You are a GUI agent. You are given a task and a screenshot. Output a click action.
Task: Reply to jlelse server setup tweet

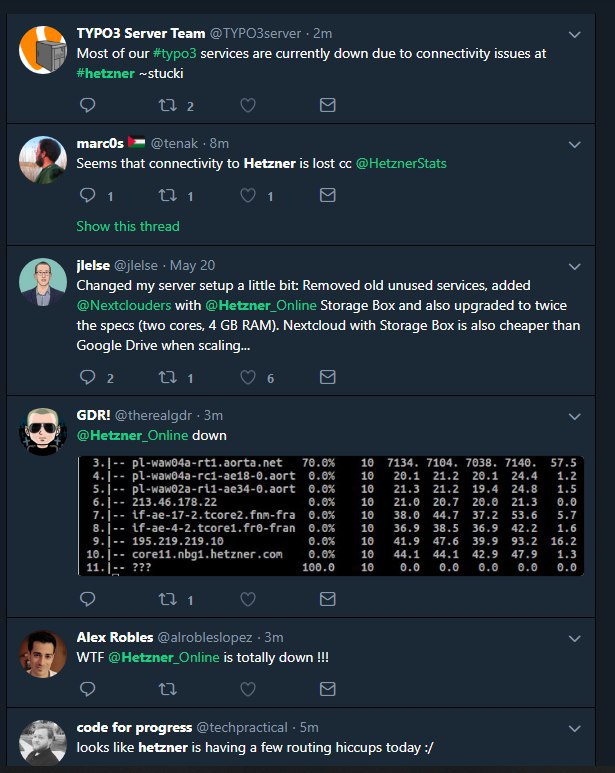pos(87,377)
